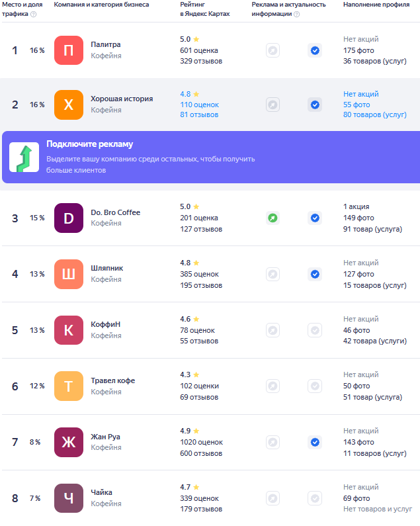Click the Наполнение профиля column header
The width and height of the screenshot is (420, 526).
click(x=376, y=5)
